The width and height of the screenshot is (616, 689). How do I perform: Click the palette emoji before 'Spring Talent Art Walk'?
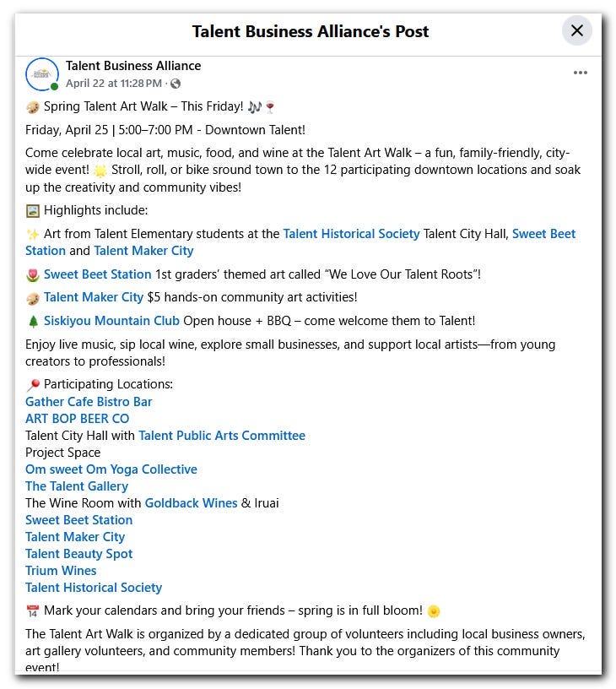pyautogui.click(x=33, y=106)
